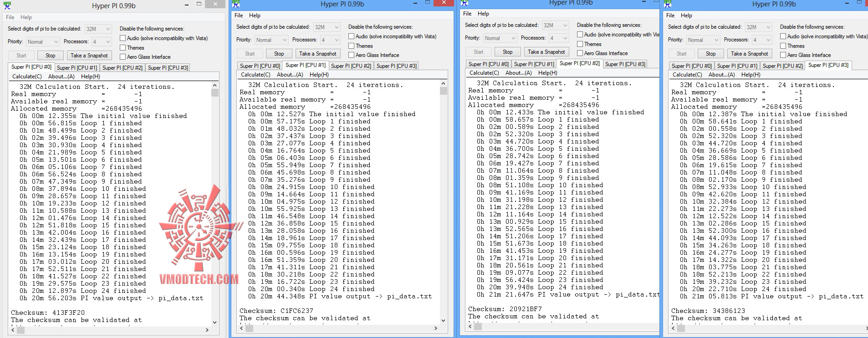
Task: Click Take a Snapshot in the rightmost window
Action: 750,54
